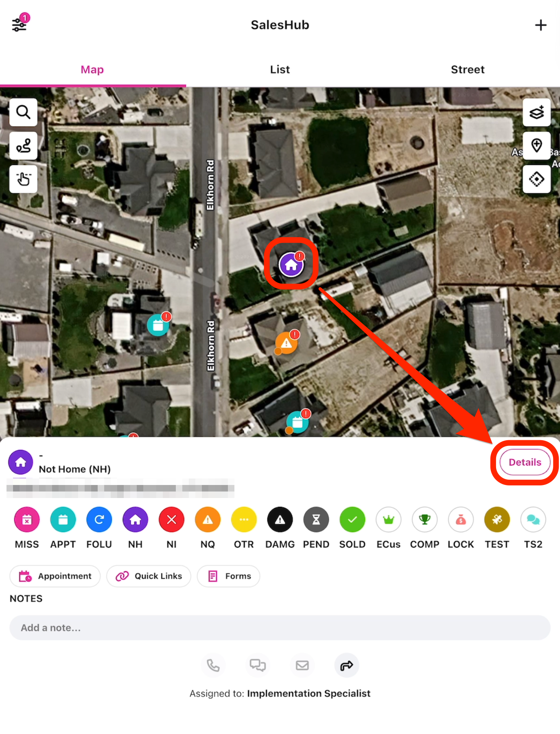This screenshot has height=734, width=560.
Task: Switch to the List tab
Action: pyautogui.click(x=280, y=70)
